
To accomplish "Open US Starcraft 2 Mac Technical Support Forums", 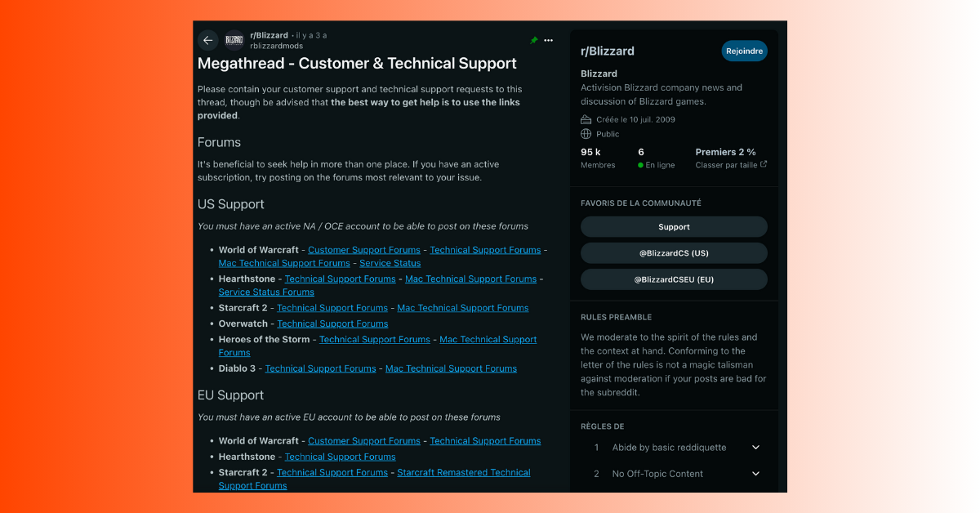I will 463,308.
